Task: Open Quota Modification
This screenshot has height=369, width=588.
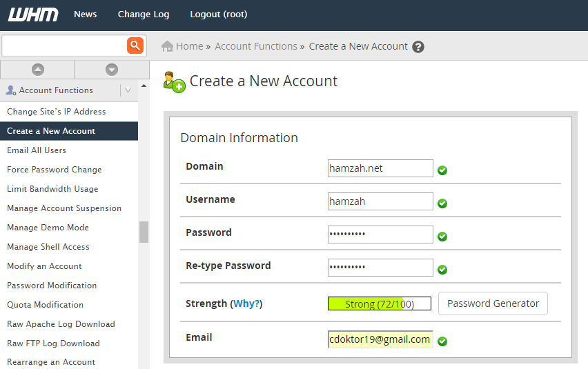Action: pos(46,305)
